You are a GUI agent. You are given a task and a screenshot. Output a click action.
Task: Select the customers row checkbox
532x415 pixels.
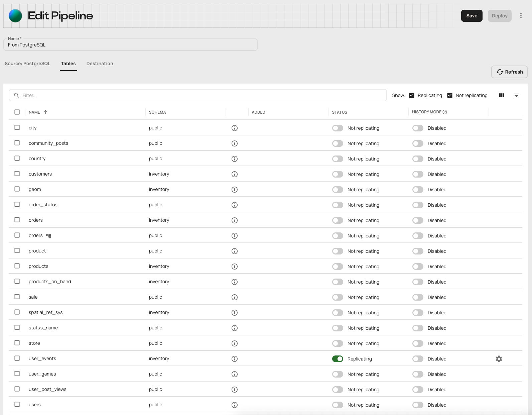point(17,174)
